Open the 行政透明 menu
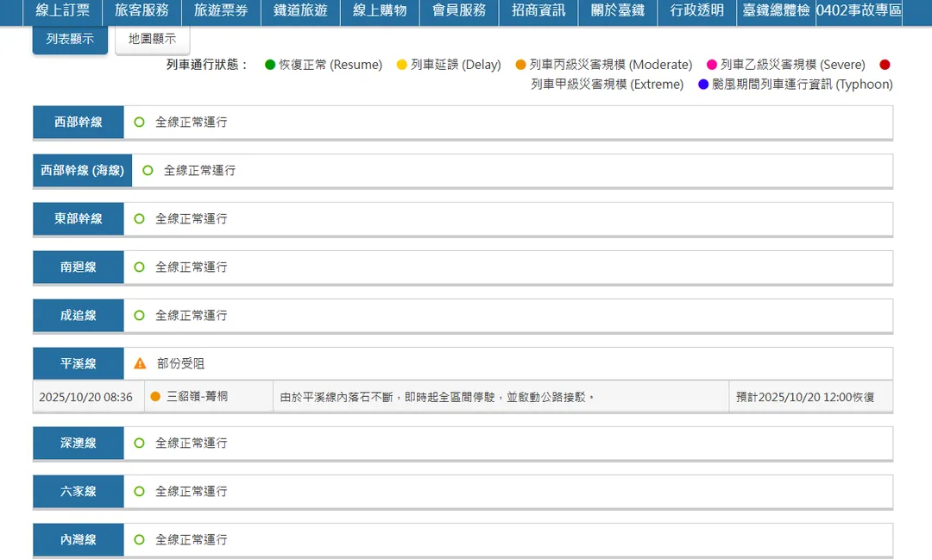Viewport: 932px width, 560px height. [x=696, y=10]
